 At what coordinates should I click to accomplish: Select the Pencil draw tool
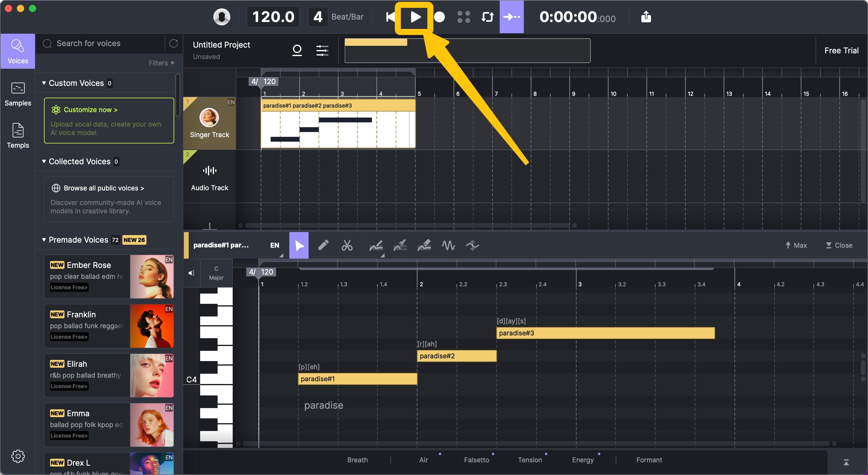(x=323, y=245)
